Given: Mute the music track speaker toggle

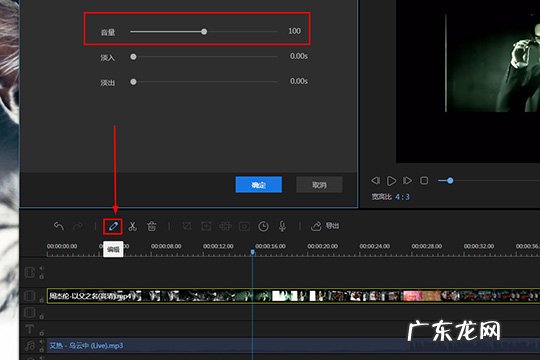Looking at the screenshot, I should point(41,342).
